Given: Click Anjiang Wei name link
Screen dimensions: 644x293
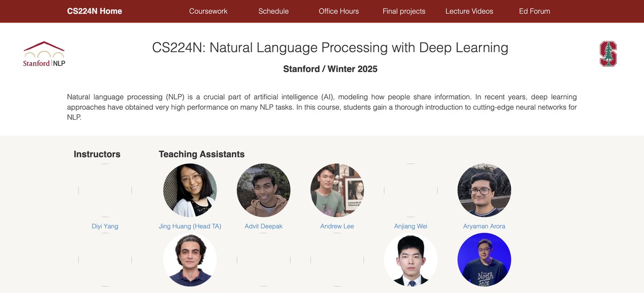Looking at the screenshot, I should coord(411,227).
